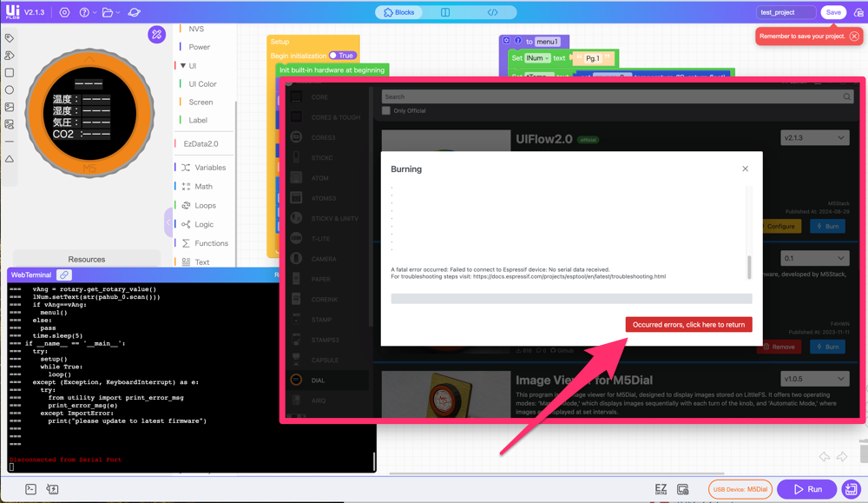
Task: Open the lNum variable dropdown in block
Action: pos(537,58)
